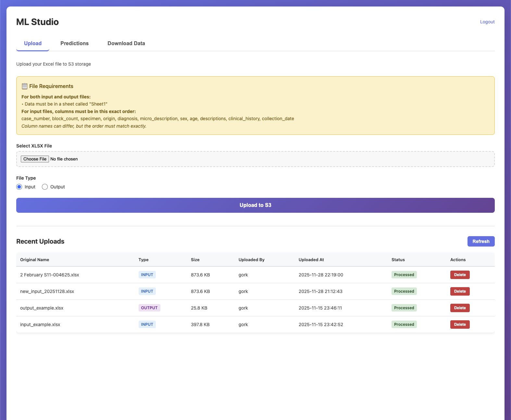
Task: Click the INPUT badge for new_input_20251128.xlsx
Action: (x=147, y=291)
